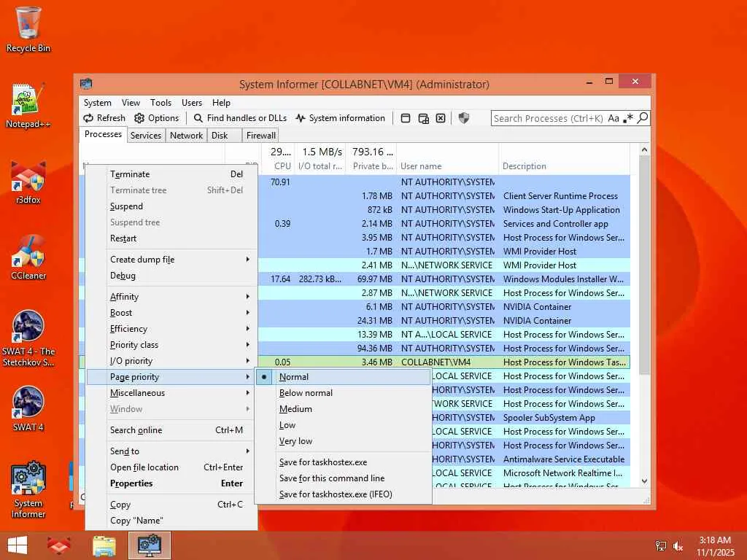Click Windows Start button

click(18, 545)
